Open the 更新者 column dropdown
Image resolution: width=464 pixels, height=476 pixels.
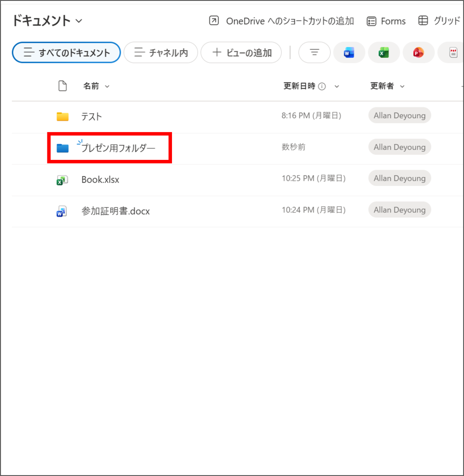tap(402, 86)
